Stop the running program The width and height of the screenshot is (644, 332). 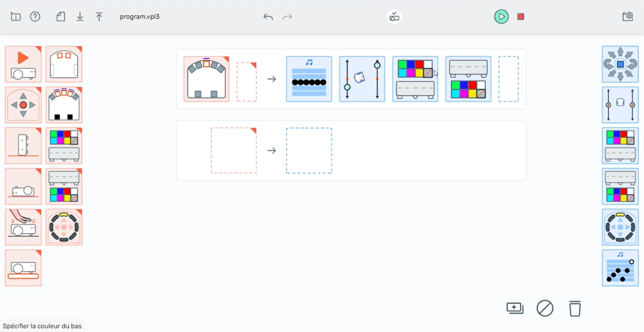pos(520,16)
